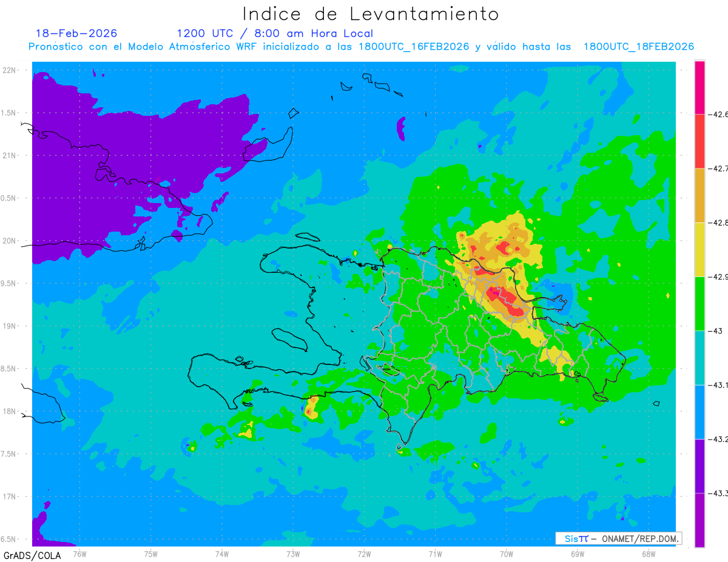Click the '17N' latitude label

coord(10,497)
